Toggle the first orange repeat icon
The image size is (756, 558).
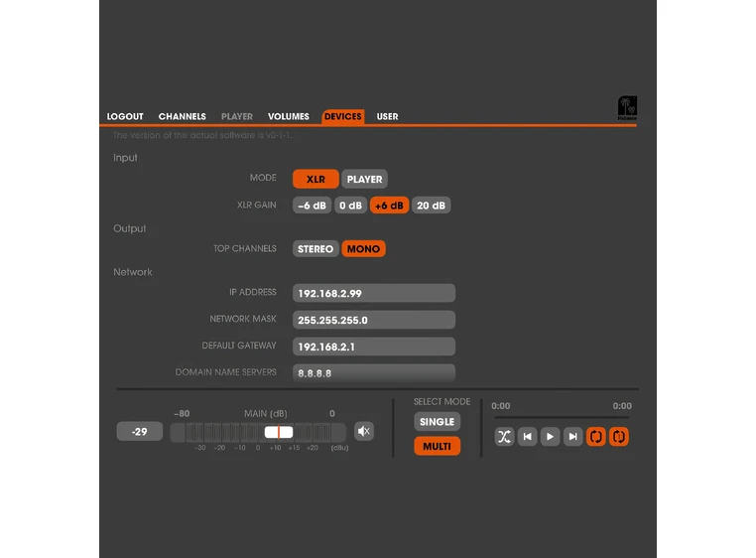(596, 436)
